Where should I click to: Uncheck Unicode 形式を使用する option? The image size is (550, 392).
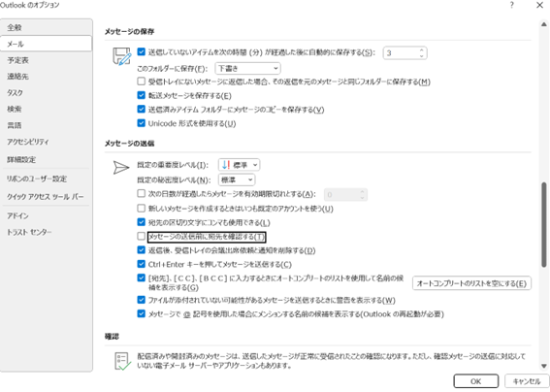click(x=141, y=123)
